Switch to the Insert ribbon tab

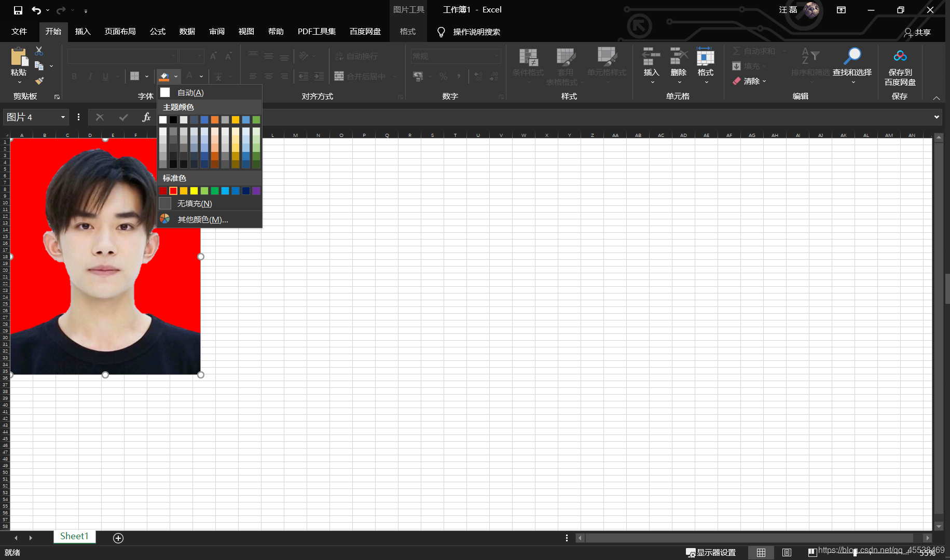[83, 32]
